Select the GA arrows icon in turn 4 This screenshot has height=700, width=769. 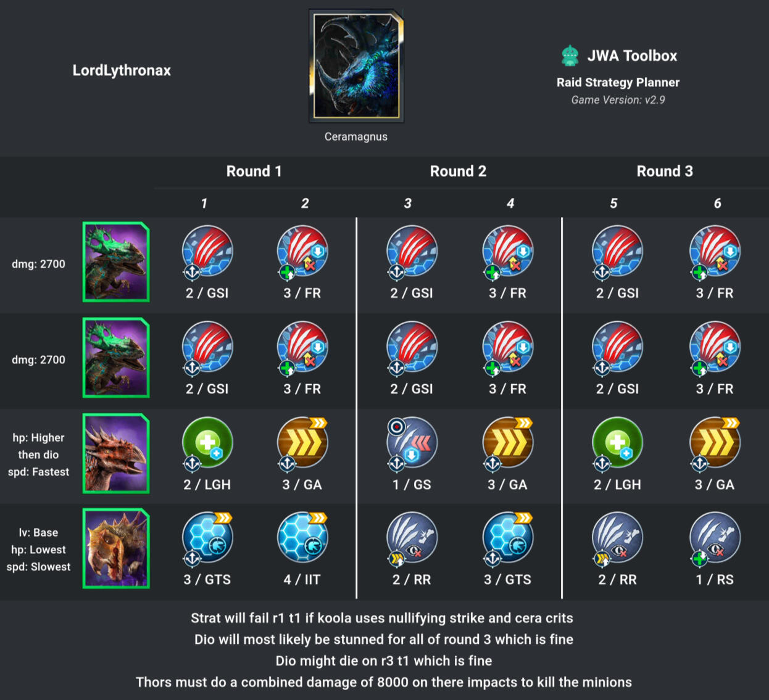pyautogui.click(x=508, y=443)
